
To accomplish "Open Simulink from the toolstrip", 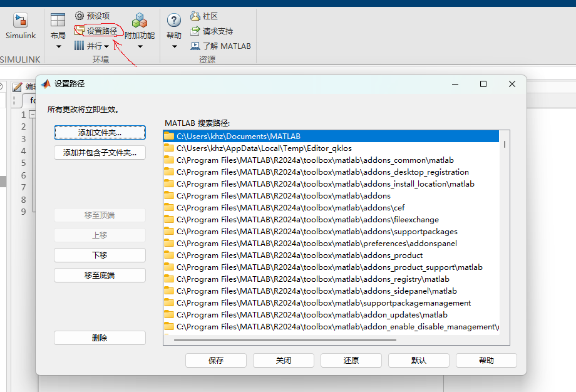I will (21, 26).
